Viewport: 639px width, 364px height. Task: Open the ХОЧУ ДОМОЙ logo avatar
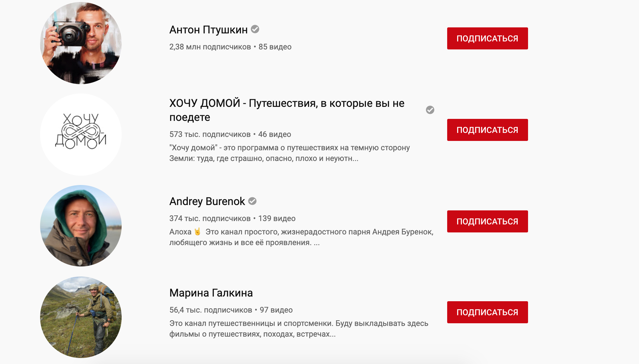[x=81, y=135]
